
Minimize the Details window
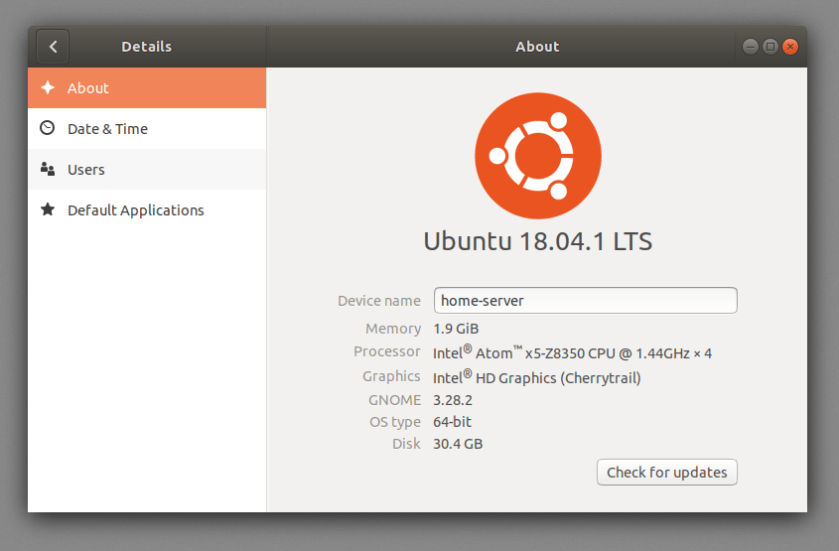750,46
